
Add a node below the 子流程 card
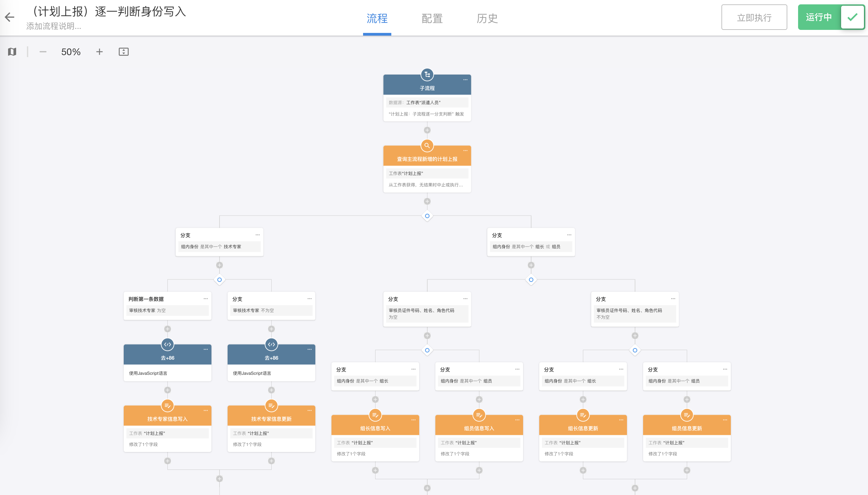(427, 130)
